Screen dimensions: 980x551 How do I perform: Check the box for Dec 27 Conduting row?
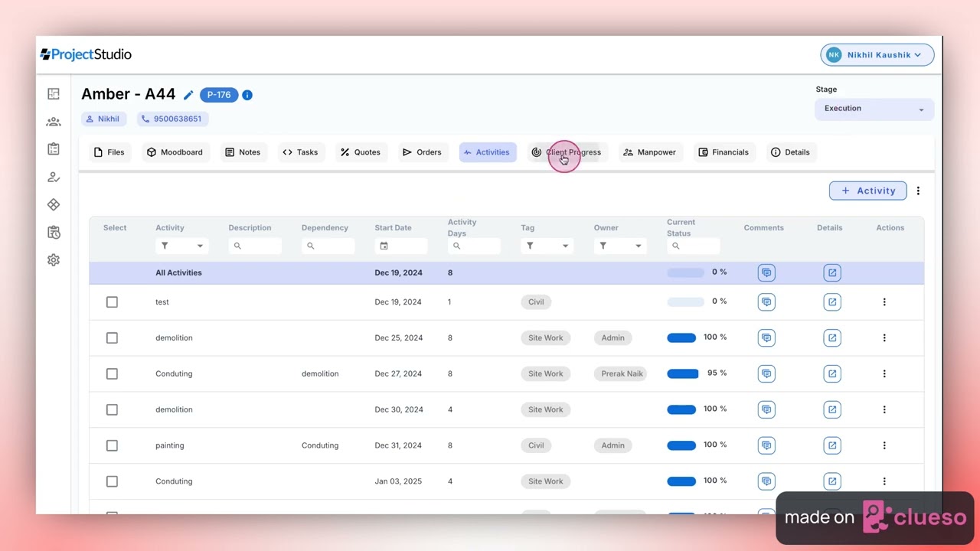(112, 373)
